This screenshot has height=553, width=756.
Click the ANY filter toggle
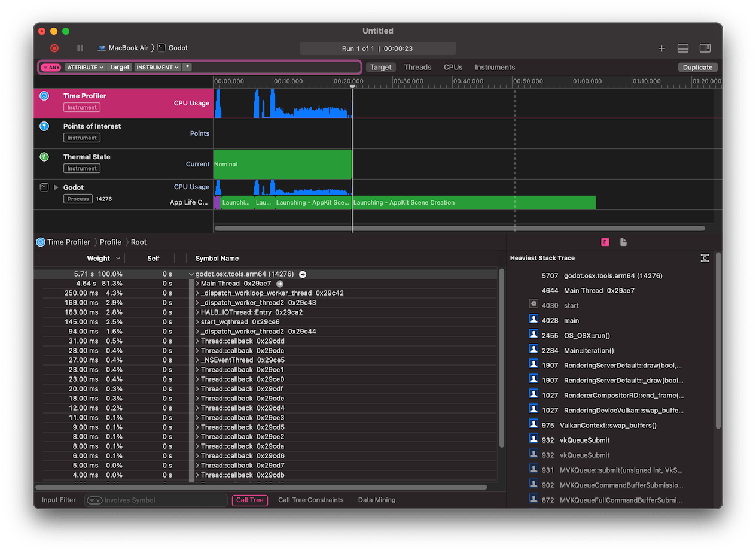tap(51, 67)
